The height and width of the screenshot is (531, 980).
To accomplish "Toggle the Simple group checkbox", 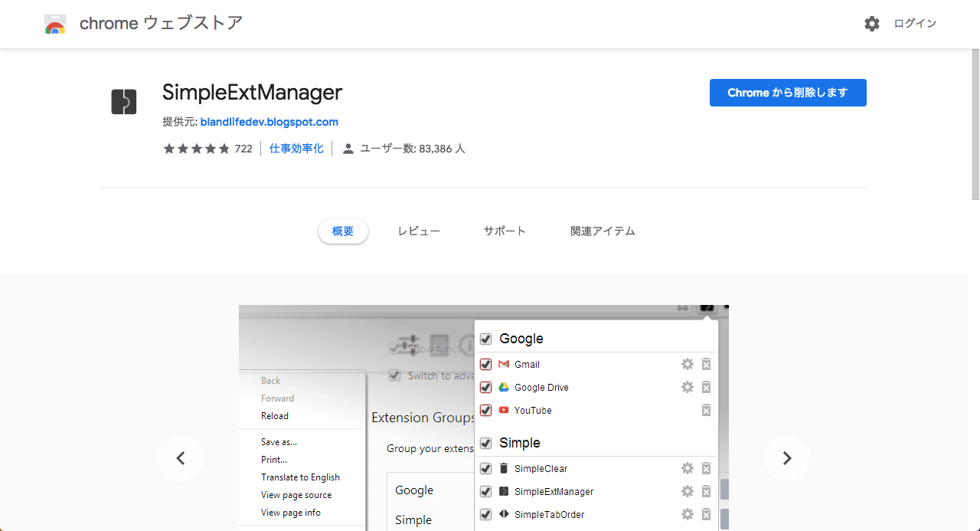I will click(485, 443).
